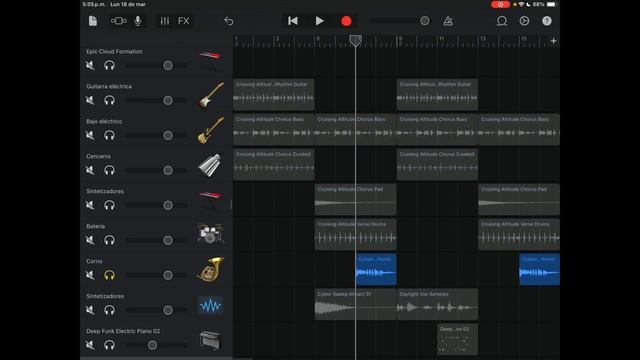Select the electric bass instrument icon

click(211, 130)
